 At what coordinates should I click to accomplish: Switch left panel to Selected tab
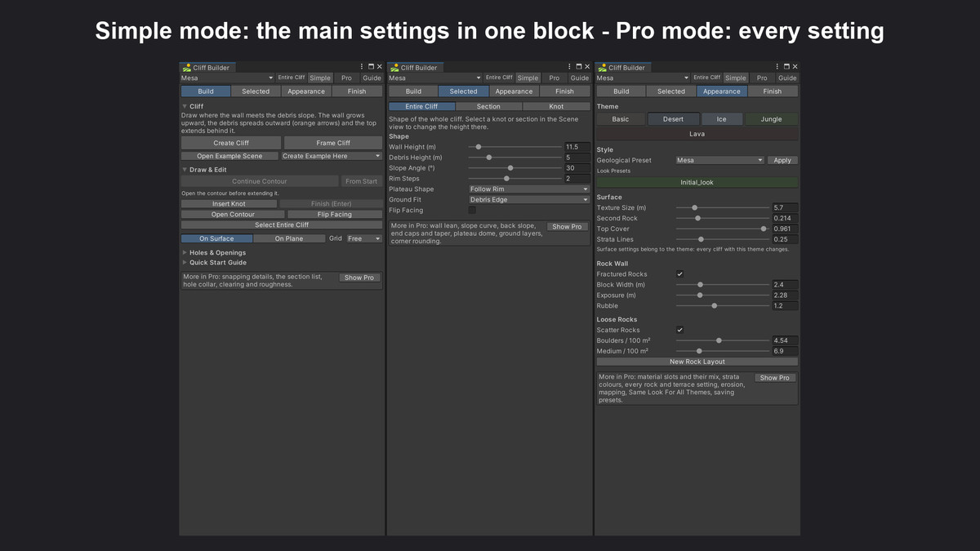[x=256, y=91]
